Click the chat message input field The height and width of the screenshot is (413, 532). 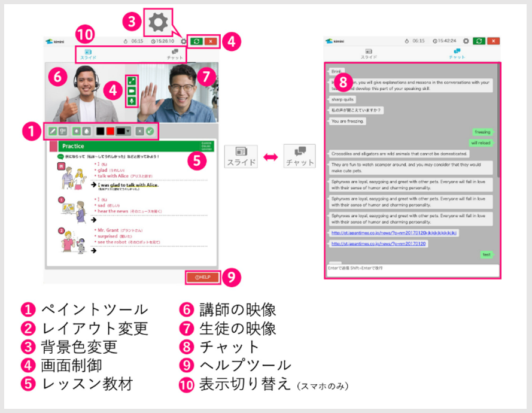412,271
